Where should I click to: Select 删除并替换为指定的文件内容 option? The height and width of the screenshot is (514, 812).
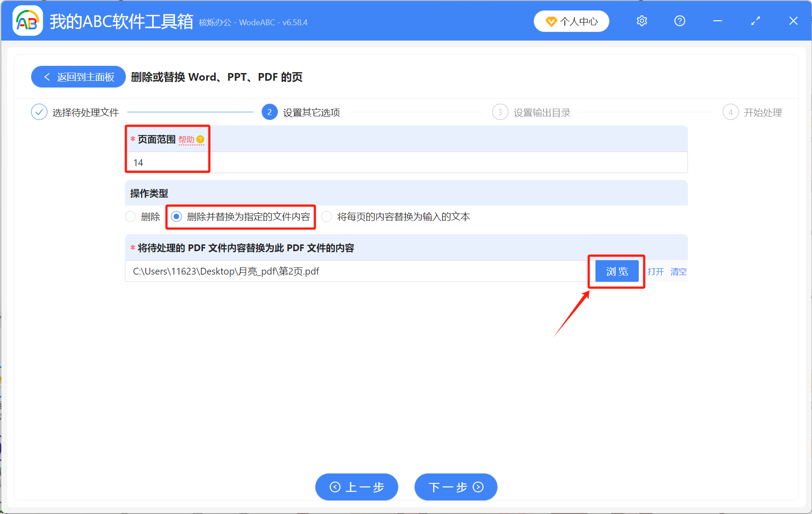click(176, 217)
